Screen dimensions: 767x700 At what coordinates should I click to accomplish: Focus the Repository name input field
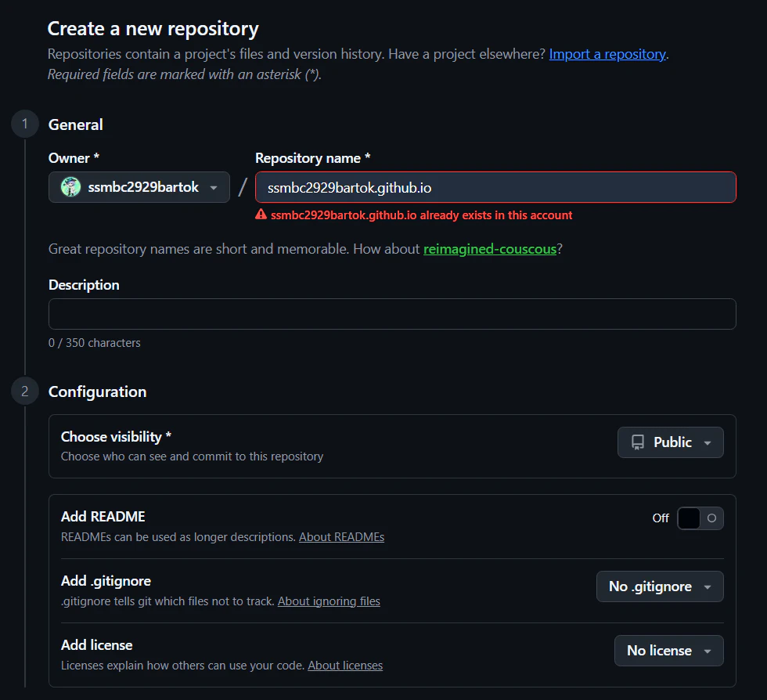coord(495,187)
